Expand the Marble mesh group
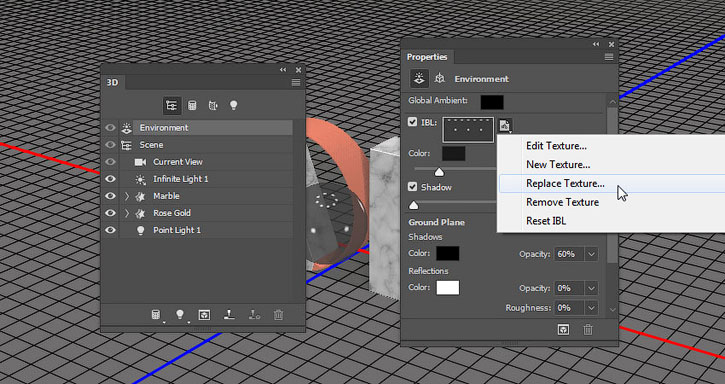The width and height of the screenshot is (725, 384). 127,196
